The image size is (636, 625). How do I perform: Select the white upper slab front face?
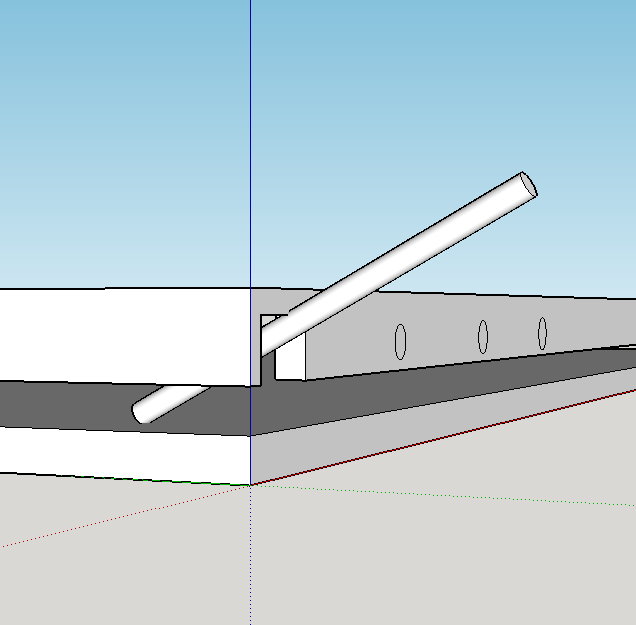120,335
